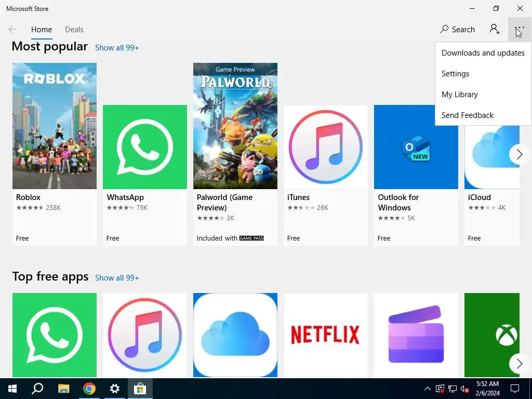Show next Top free apps with right chevron
Image resolution: width=532 pixels, height=399 pixels.
(x=519, y=364)
